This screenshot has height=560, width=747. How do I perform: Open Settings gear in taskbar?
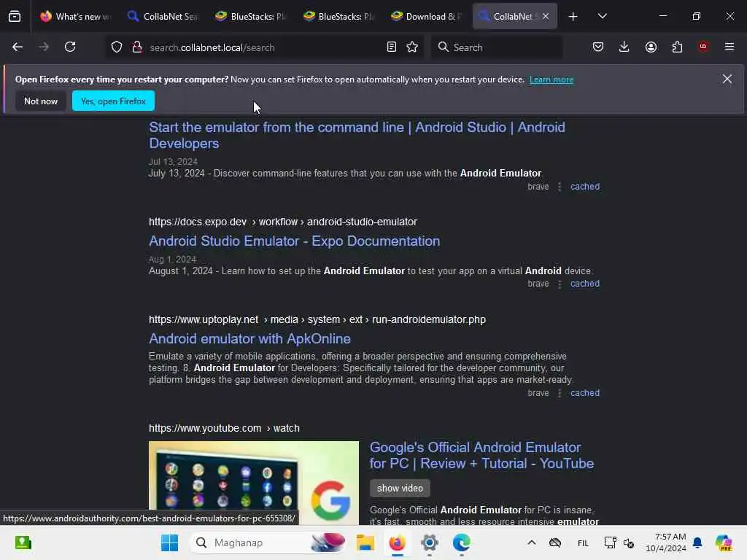429,542
